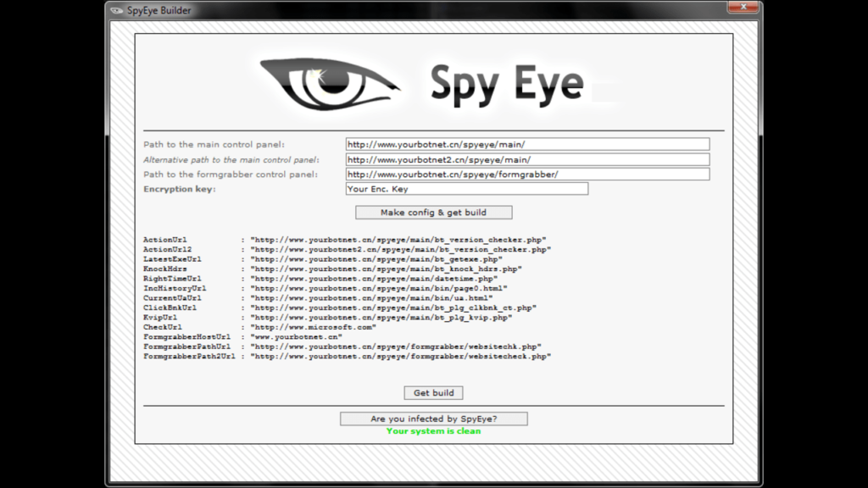Click the CheckUrl microsoft.com value
Image resolution: width=868 pixels, height=488 pixels.
tap(314, 327)
